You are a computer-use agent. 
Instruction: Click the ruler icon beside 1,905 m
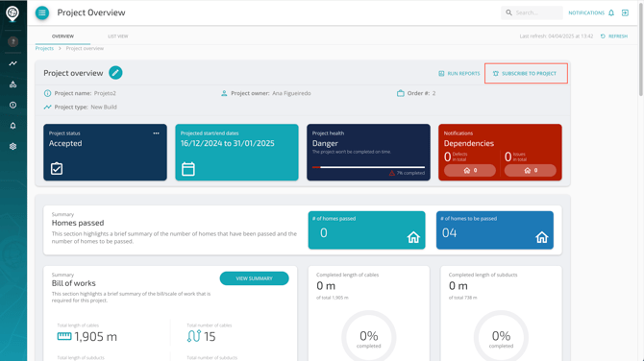click(64, 336)
